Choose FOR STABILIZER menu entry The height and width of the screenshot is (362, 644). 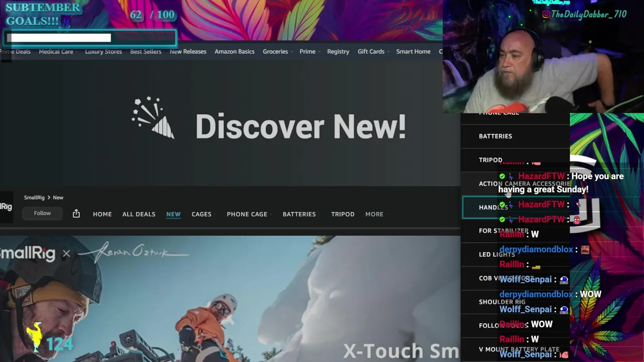[515, 231]
